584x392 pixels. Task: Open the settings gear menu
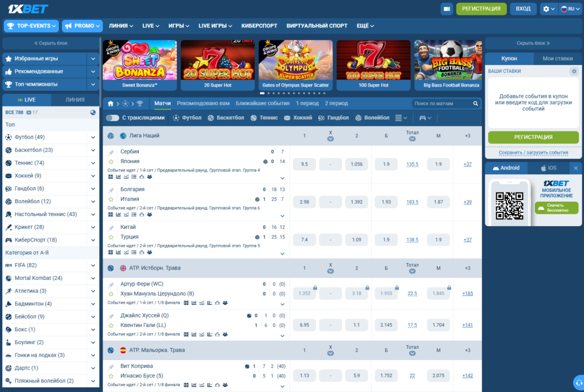click(x=549, y=9)
